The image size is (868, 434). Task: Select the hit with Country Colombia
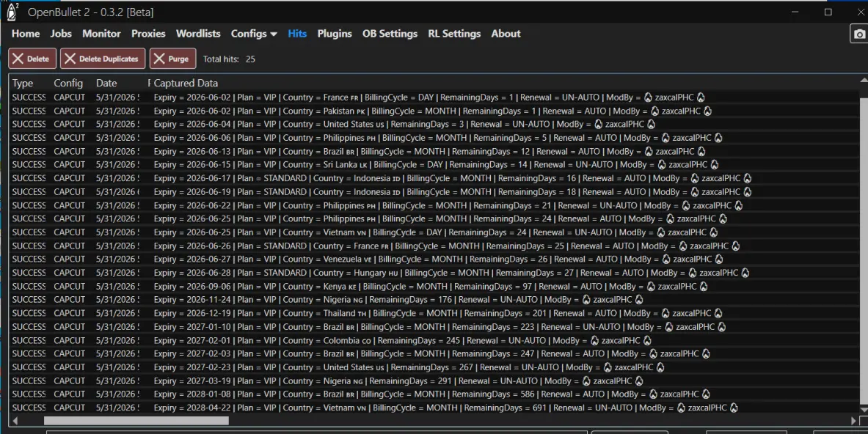(434, 341)
